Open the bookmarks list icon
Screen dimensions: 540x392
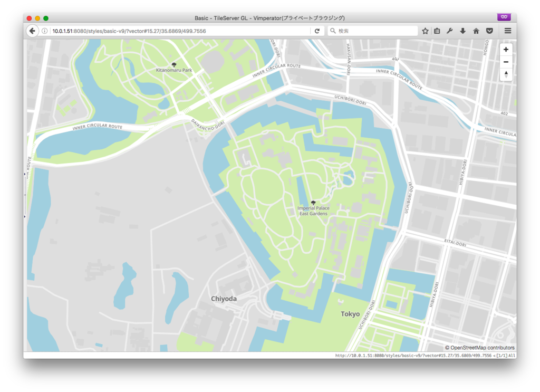pos(437,31)
